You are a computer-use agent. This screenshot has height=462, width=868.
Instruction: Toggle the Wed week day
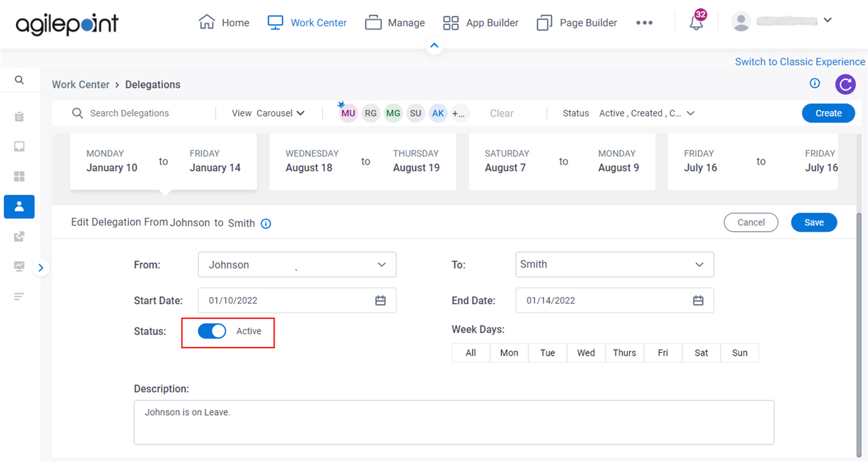pyautogui.click(x=586, y=352)
